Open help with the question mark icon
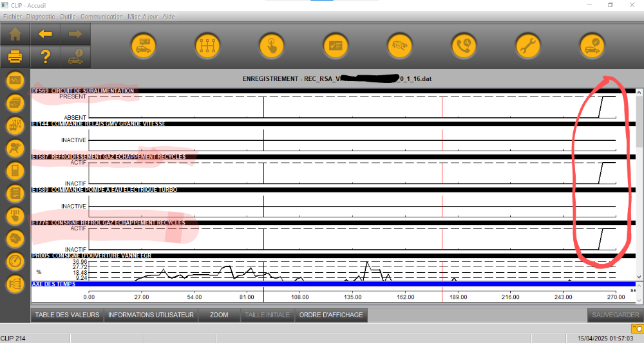This screenshot has height=343, width=644. (x=45, y=57)
